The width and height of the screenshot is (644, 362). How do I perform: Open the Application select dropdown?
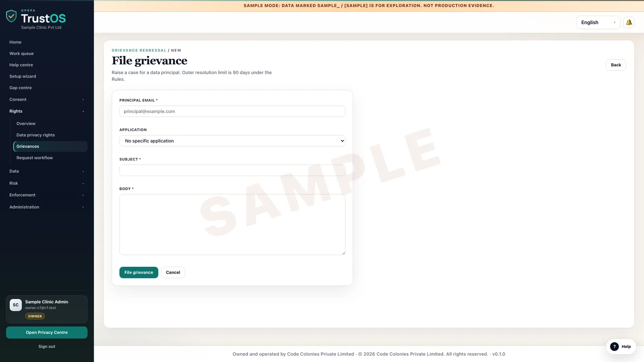[x=232, y=141]
